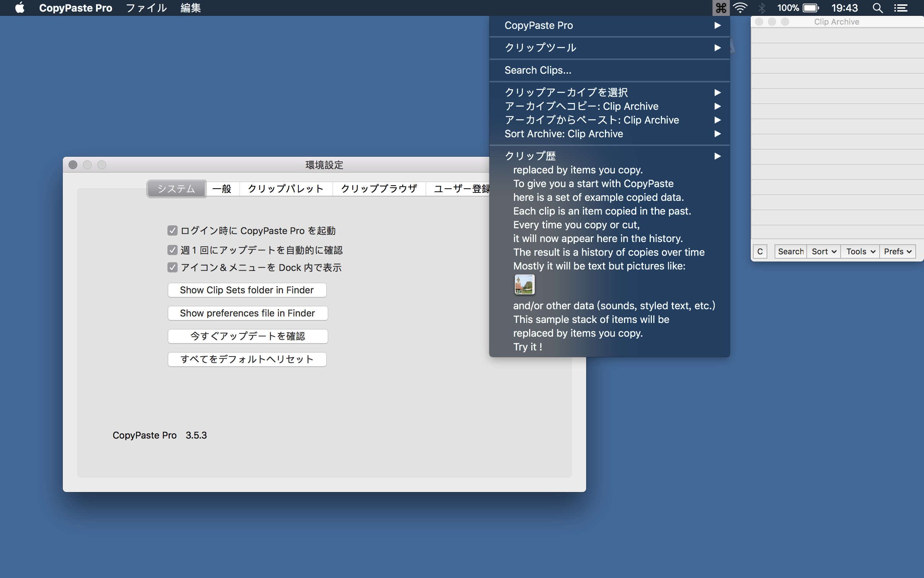Click the battery status icon
Image resolution: width=924 pixels, height=578 pixels.
click(811, 8)
